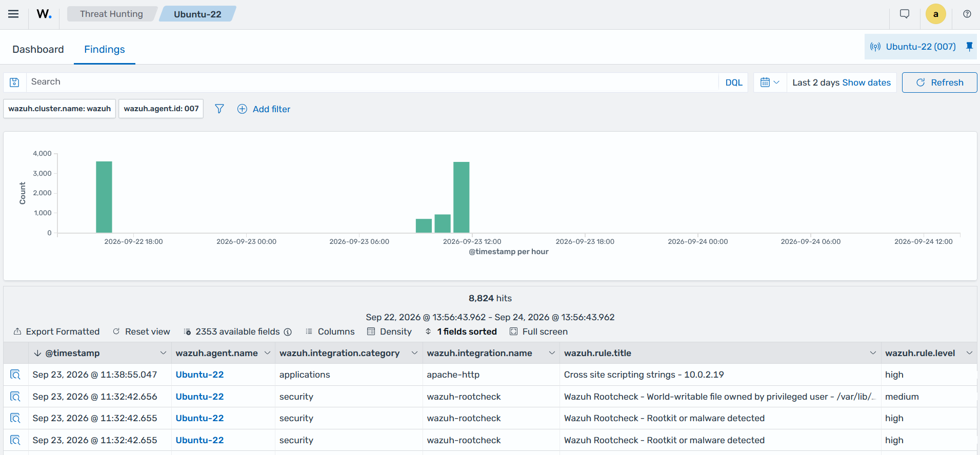Image resolution: width=980 pixels, height=455 pixels.
Task: Expand wazuh.rule.level column options
Action: [969, 353]
